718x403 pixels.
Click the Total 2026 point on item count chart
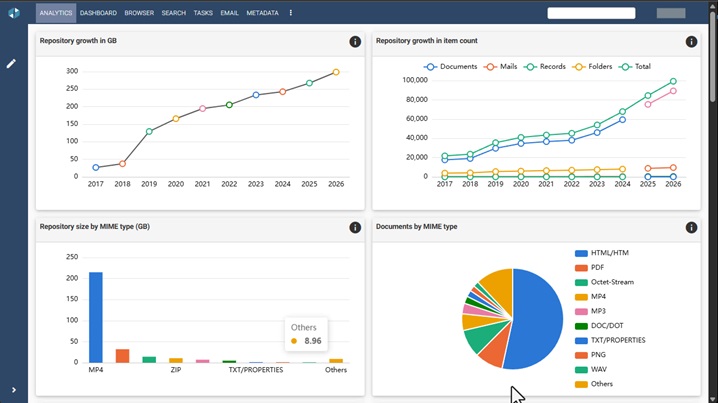(673, 82)
